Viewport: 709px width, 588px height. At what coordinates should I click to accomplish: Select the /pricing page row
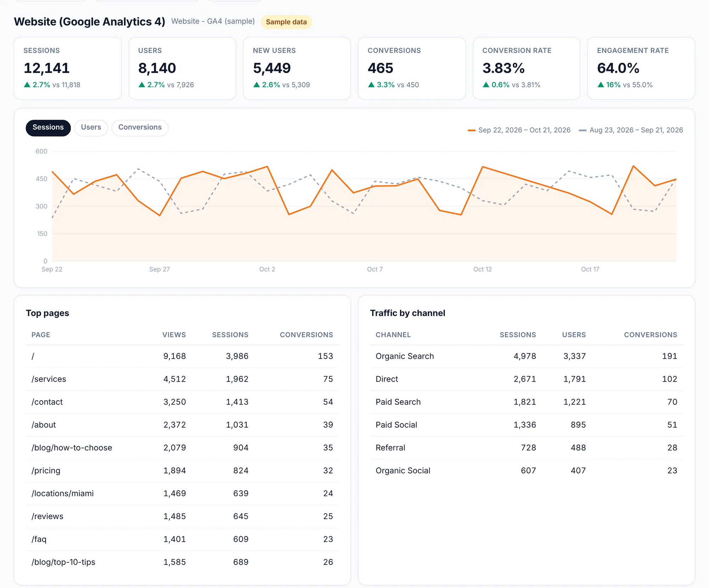tap(182, 471)
